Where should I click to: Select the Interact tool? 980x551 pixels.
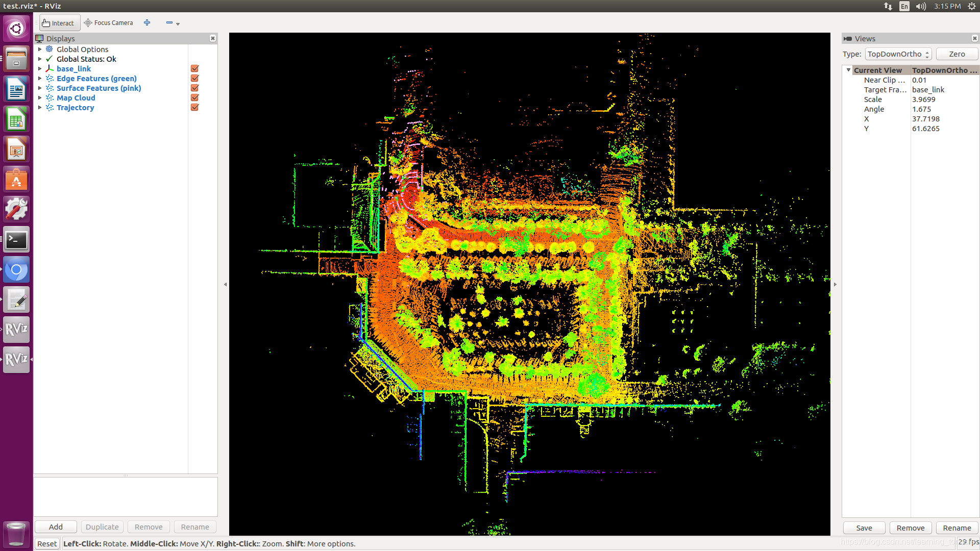[x=59, y=23]
